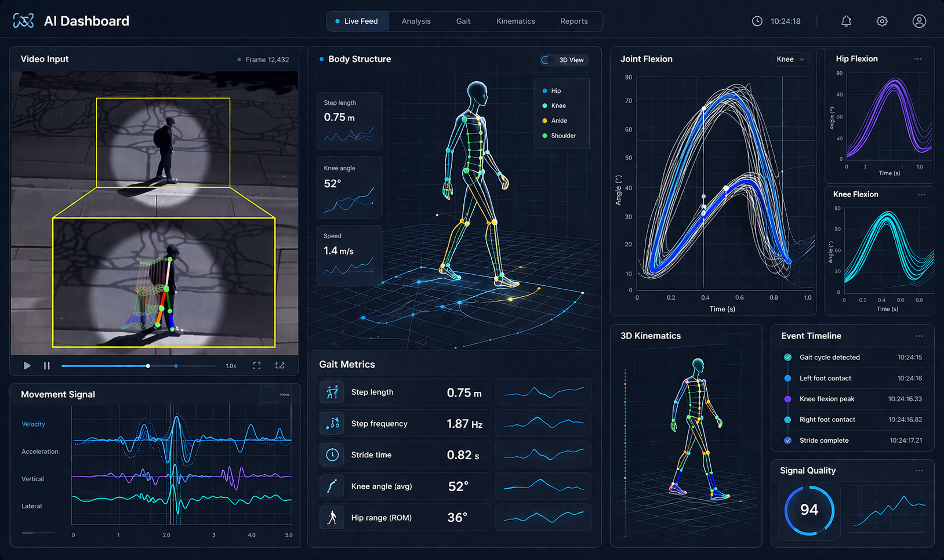Toggle Hip joint in the legend
Screen dimensions: 944x560
click(x=551, y=91)
